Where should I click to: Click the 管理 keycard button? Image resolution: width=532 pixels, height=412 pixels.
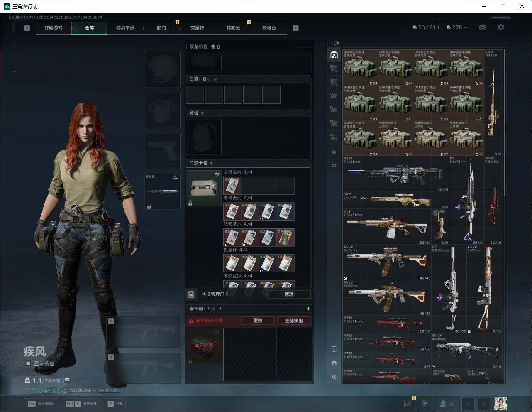[x=289, y=294]
